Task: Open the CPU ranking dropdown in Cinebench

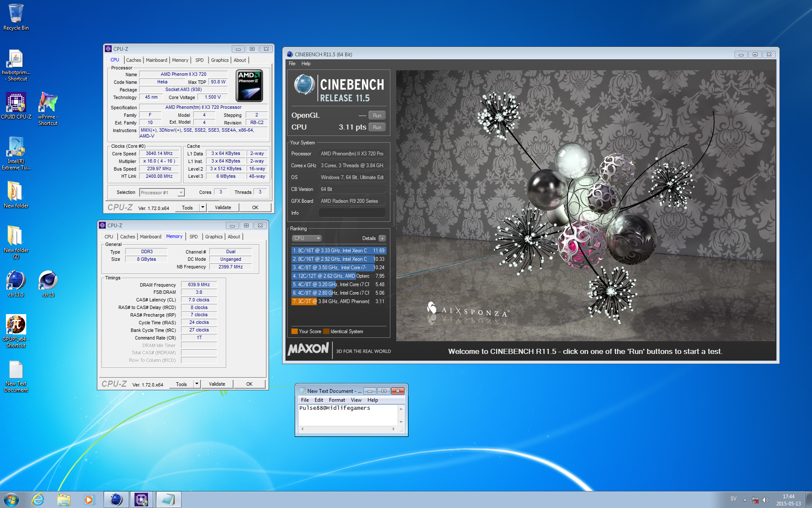Action: pyautogui.click(x=307, y=238)
